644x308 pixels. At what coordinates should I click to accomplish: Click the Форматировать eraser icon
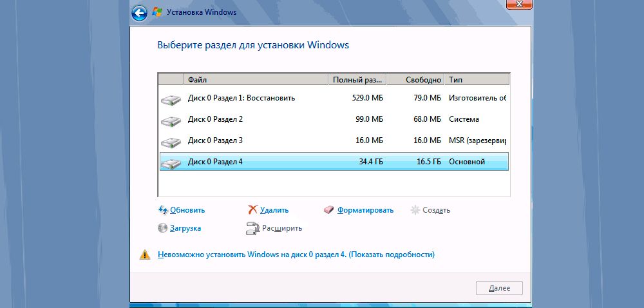[329, 210]
